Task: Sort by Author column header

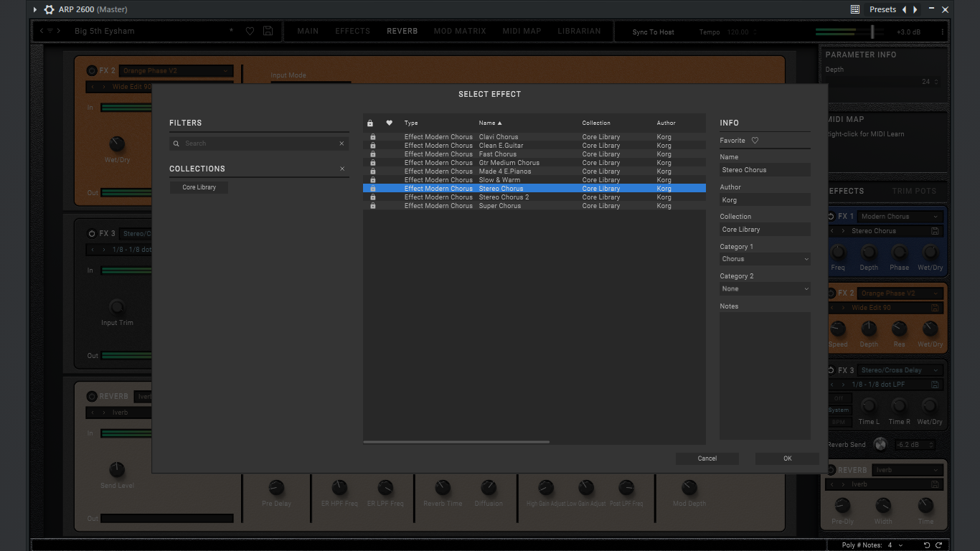Action: pyautogui.click(x=666, y=123)
